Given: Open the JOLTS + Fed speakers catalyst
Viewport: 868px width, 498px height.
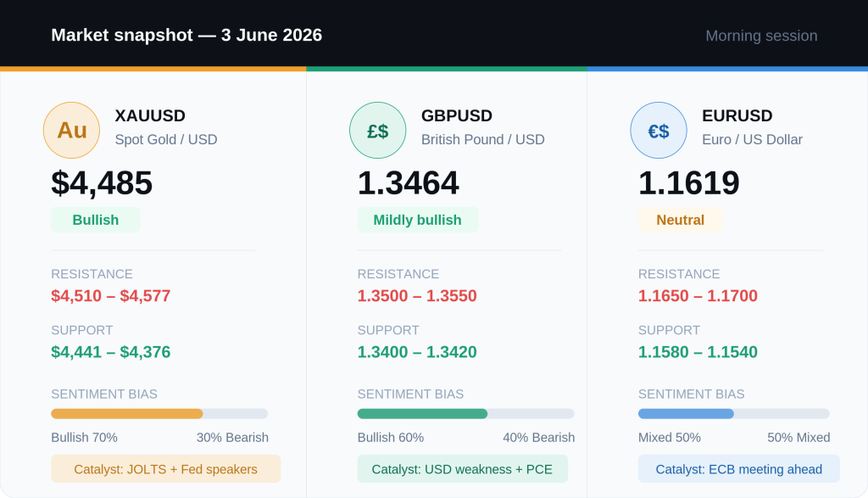Looking at the screenshot, I should point(166,468).
